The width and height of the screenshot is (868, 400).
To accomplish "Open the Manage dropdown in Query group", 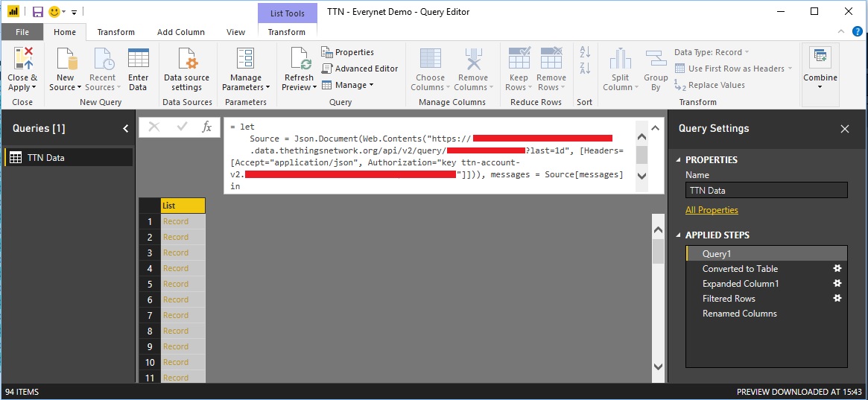I will point(348,85).
